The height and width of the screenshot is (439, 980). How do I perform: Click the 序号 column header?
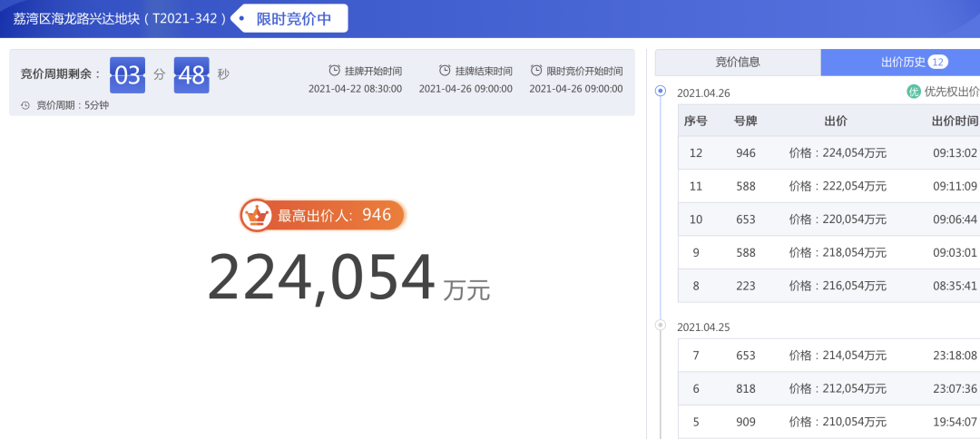[696, 122]
